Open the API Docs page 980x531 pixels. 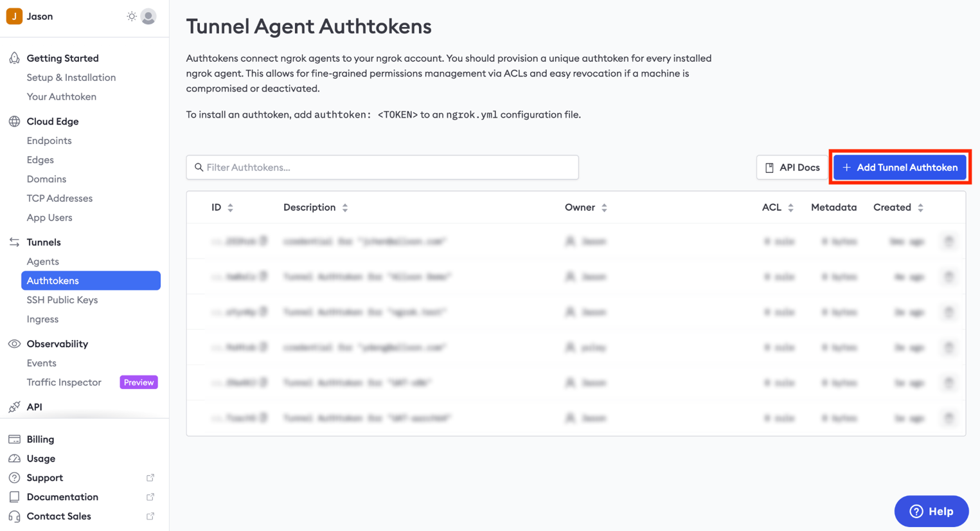[792, 167]
